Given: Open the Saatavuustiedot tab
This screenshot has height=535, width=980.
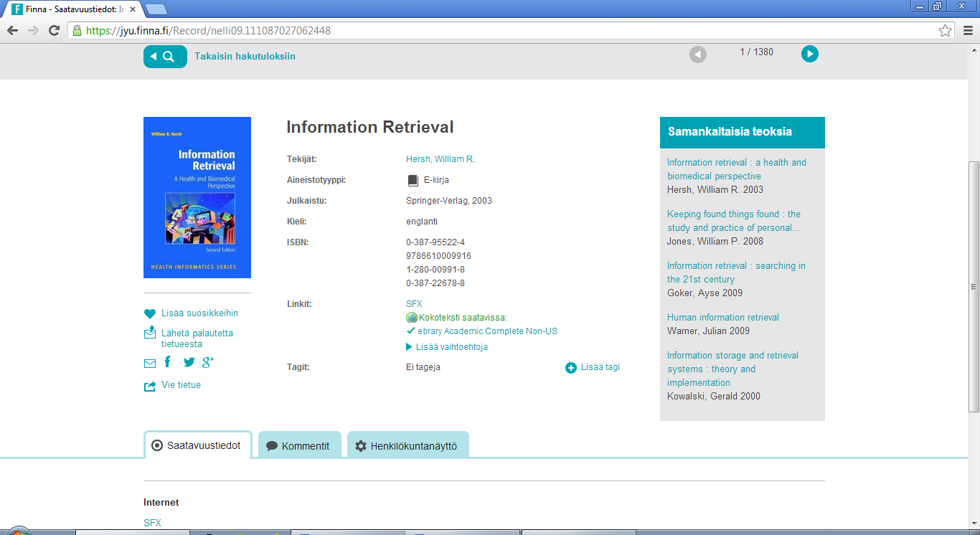Looking at the screenshot, I should point(197,445).
